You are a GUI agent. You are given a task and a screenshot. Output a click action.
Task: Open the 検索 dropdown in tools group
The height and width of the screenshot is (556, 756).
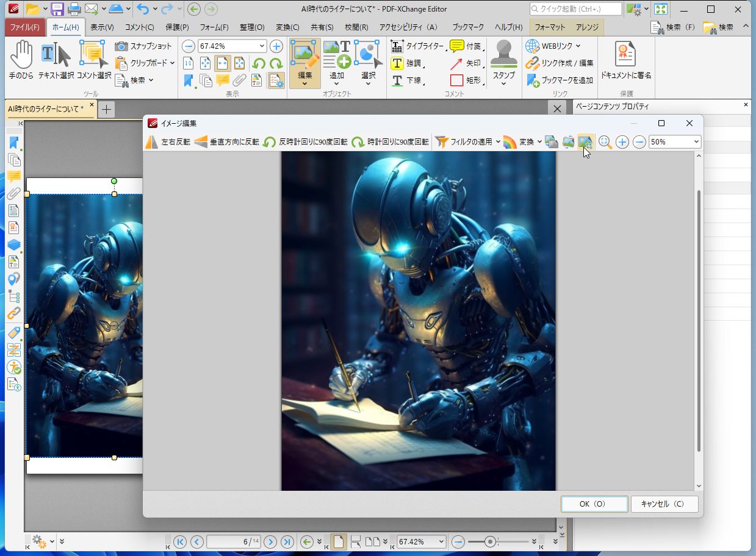[x=134, y=80]
